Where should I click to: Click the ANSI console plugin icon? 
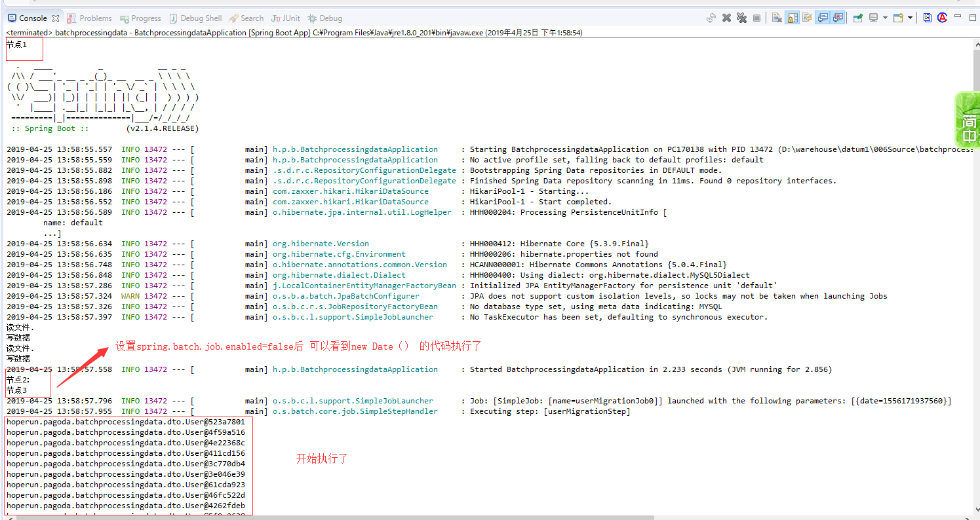pyautogui.click(x=943, y=18)
